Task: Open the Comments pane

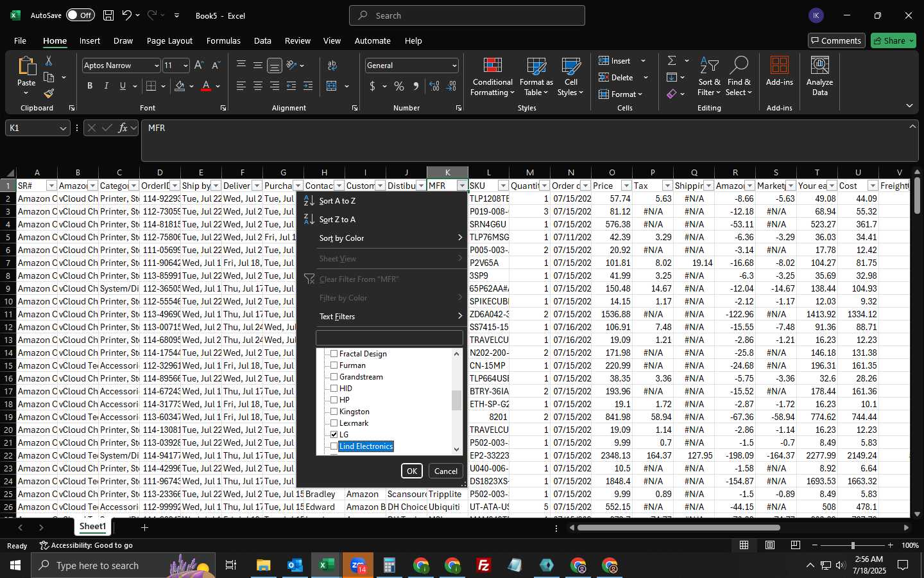Action: (x=836, y=40)
